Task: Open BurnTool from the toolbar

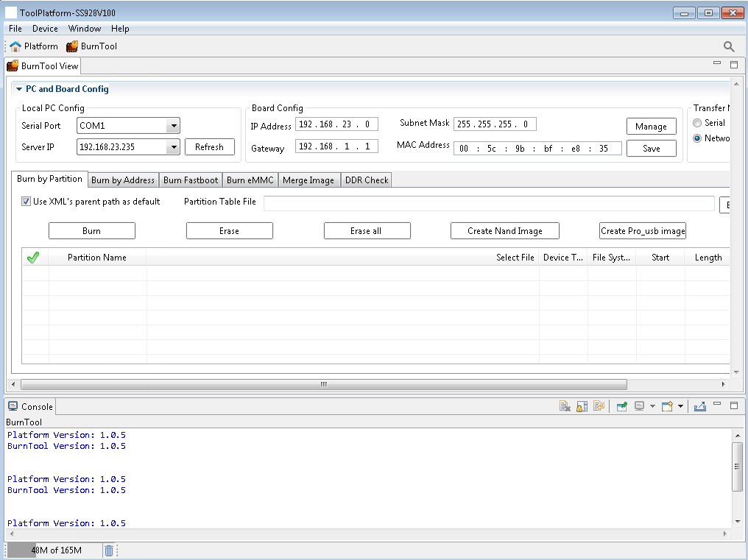Action: point(91,46)
